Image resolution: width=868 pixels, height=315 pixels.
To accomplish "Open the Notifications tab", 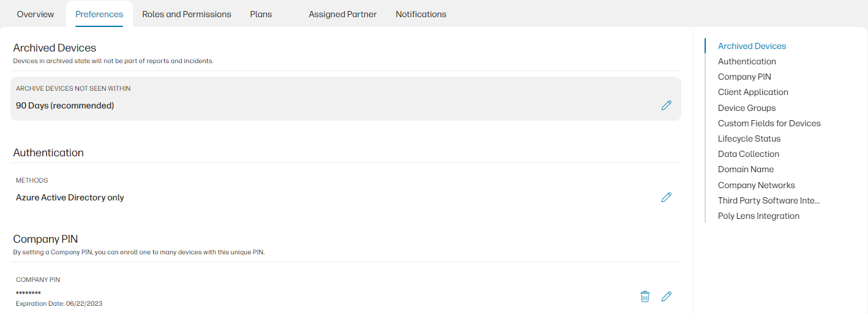I will coord(421,14).
